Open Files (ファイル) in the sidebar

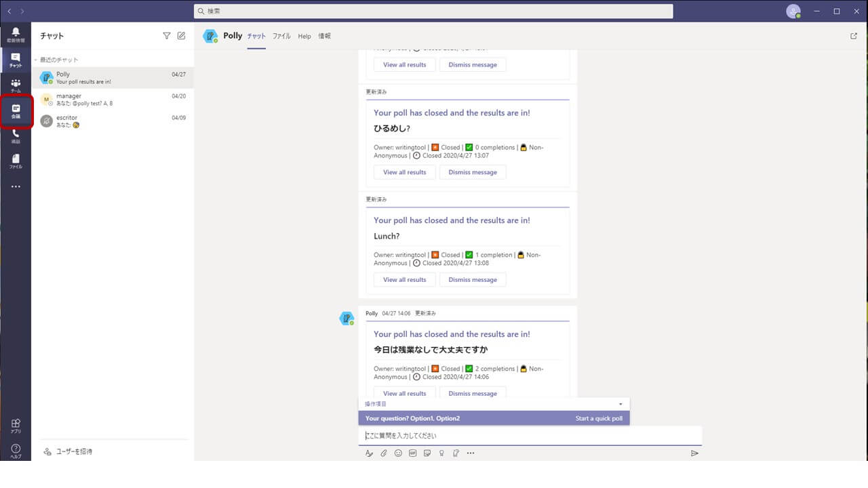click(x=16, y=161)
